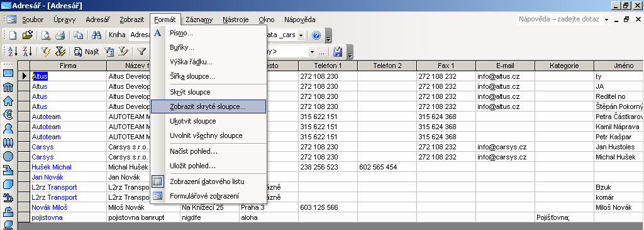This screenshot has width=644, height=230.
Task: Open the Nástroje menu
Action: pyautogui.click(x=236, y=20)
